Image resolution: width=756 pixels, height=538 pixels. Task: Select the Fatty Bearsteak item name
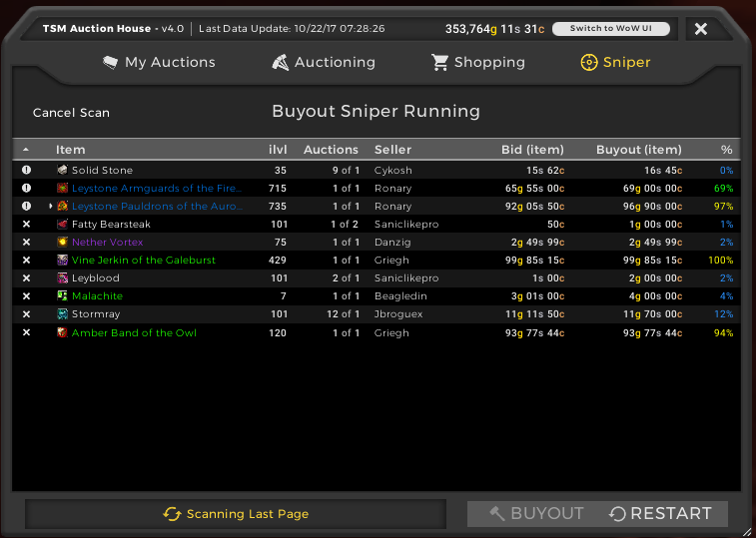(x=111, y=224)
